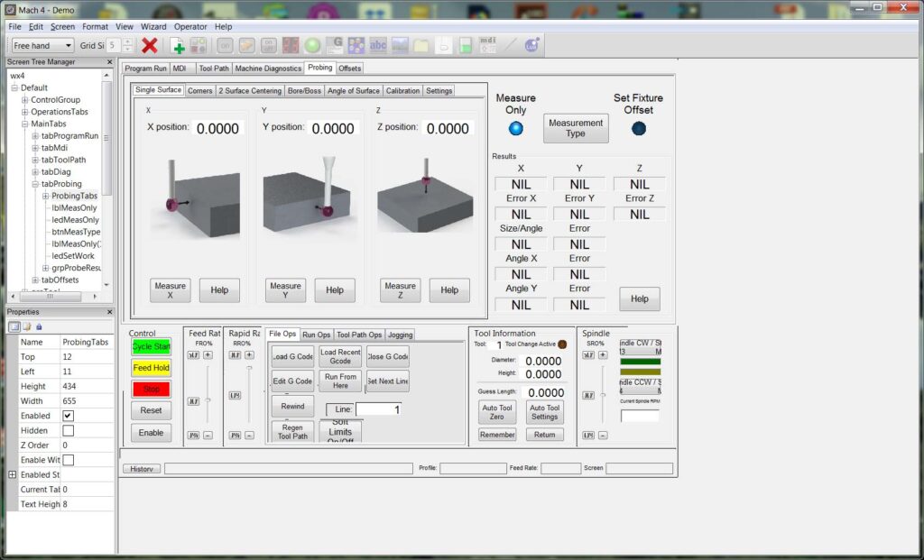924x560 pixels.
Task: Select the notebook tab folder control icon
Action: 421,45
